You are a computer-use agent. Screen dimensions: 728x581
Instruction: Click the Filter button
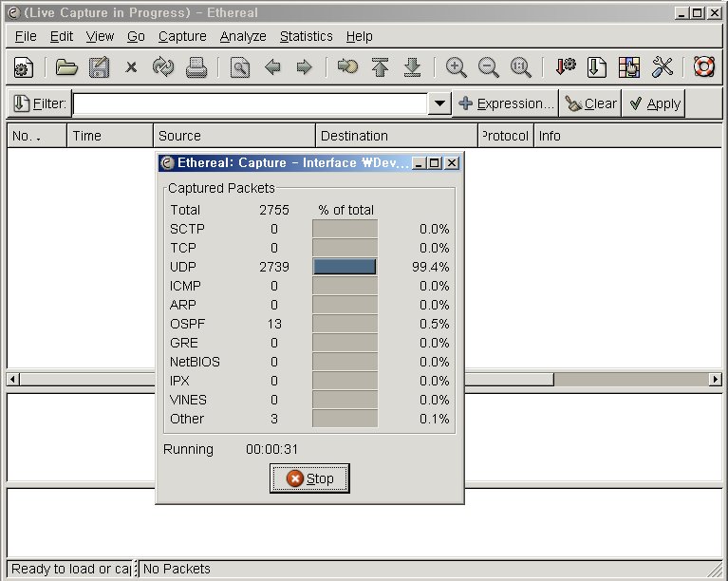[40, 103]
